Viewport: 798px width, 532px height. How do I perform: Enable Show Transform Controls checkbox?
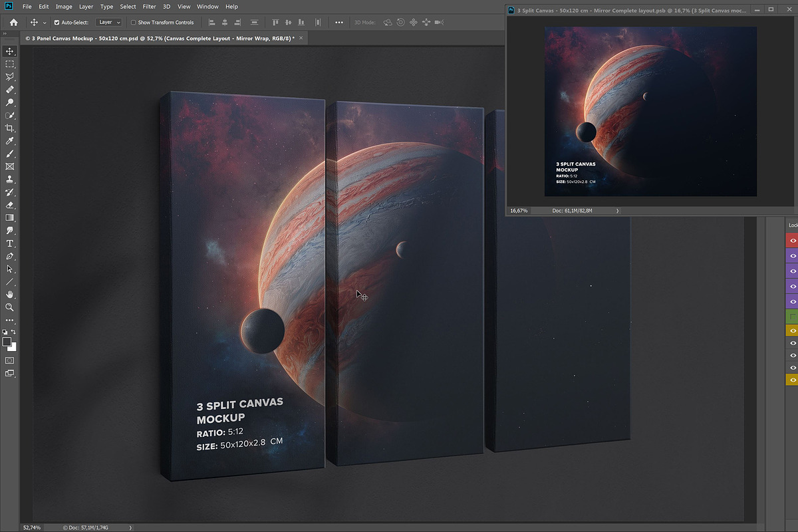133,23
